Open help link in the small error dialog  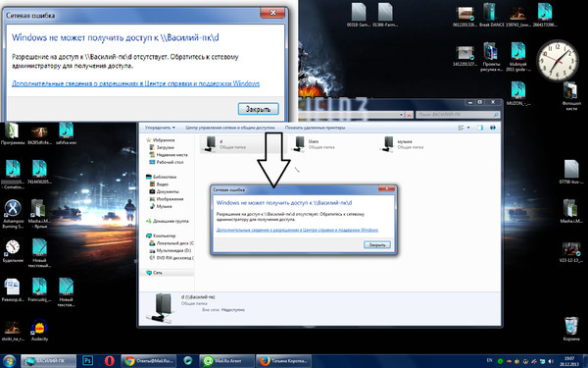point(297,230)
